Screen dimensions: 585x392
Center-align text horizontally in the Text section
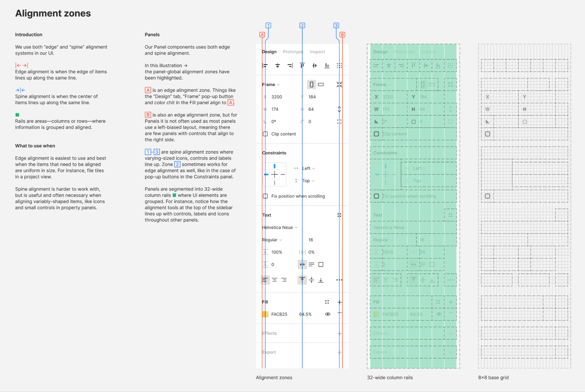(275, 280)
